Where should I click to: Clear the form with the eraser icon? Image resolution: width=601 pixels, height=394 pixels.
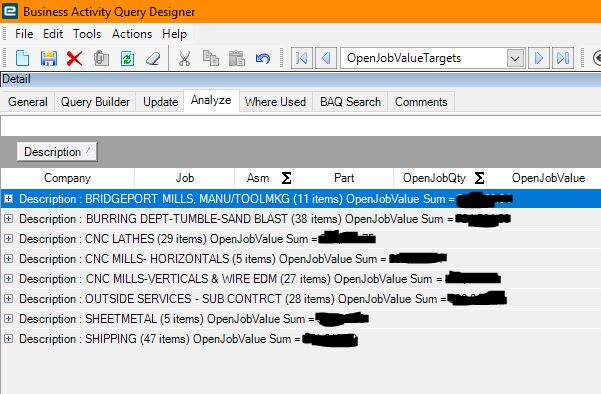pos(153,59)
